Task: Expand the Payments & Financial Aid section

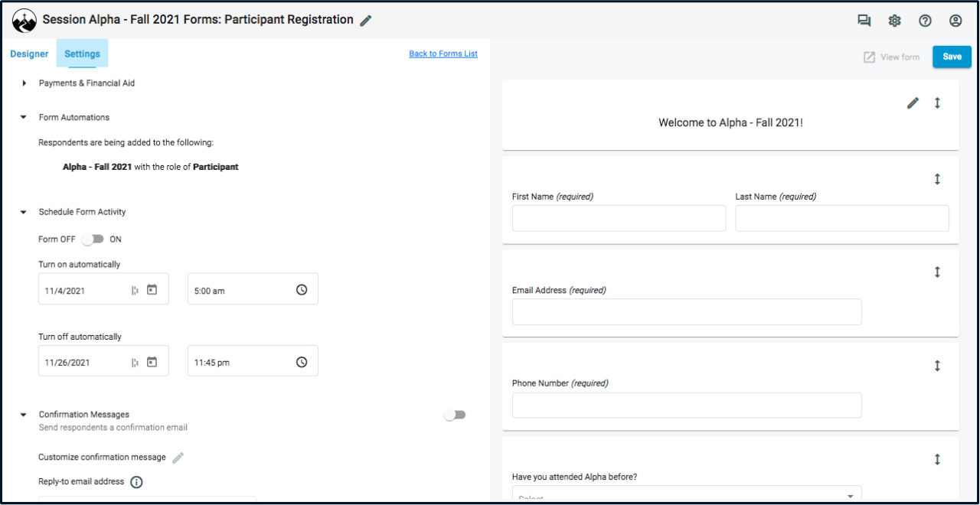Action: click(24, 83)
